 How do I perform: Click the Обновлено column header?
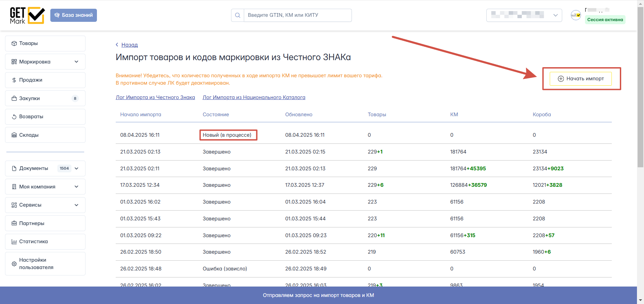coord(299,115)
